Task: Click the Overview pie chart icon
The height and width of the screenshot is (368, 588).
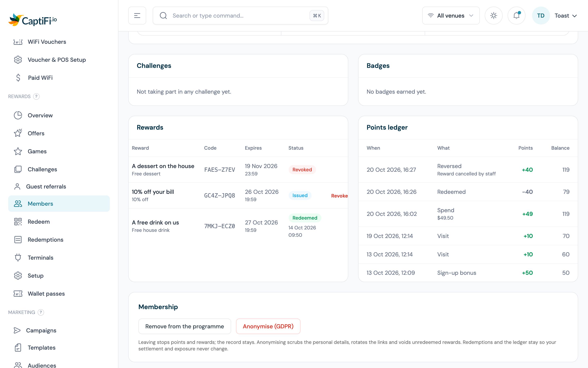Action: point(18,115)
